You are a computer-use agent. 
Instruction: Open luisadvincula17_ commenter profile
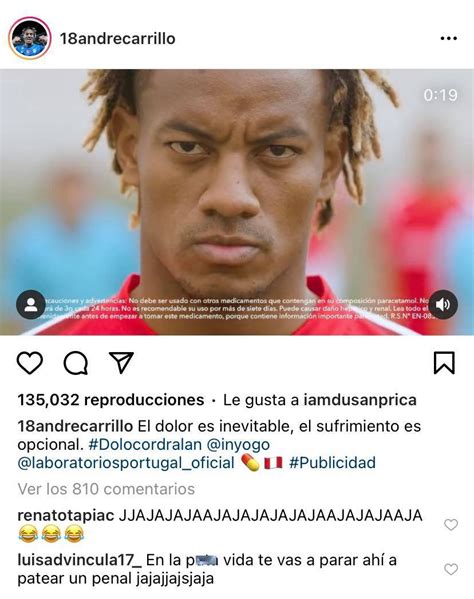[x=79, y=560]
